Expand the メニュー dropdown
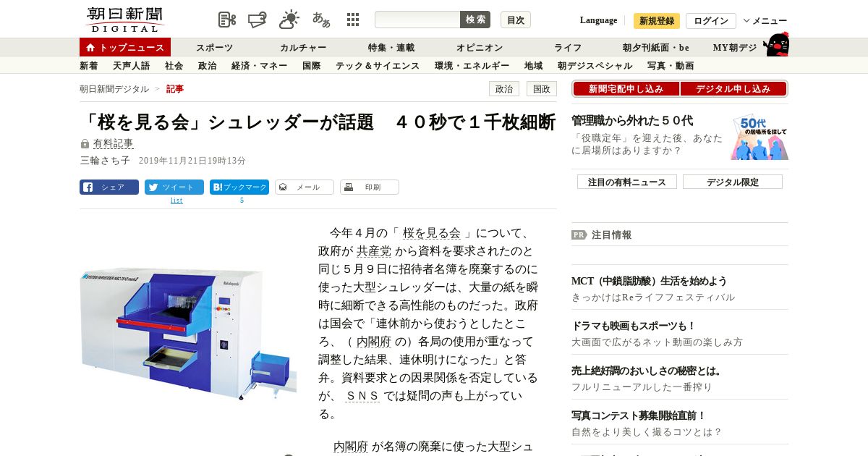Screen dimensions: 868x456 point(765,20)
